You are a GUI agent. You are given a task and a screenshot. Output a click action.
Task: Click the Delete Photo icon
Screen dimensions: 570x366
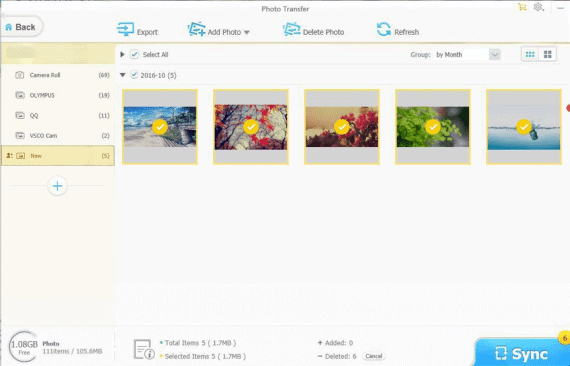coord(292,29)
